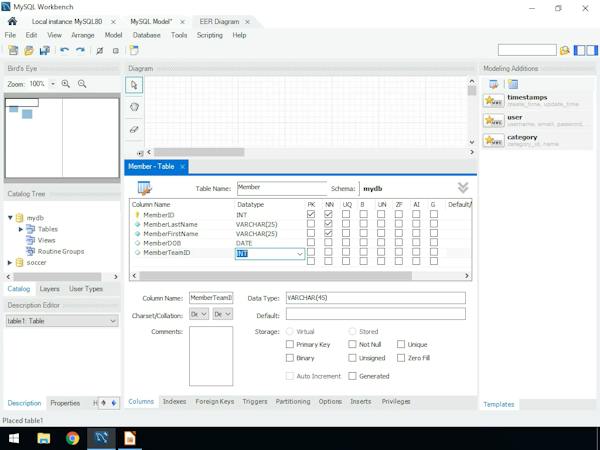Click the timestamps template icon
This screenshot has height=450, width=600.
[493, 101]
